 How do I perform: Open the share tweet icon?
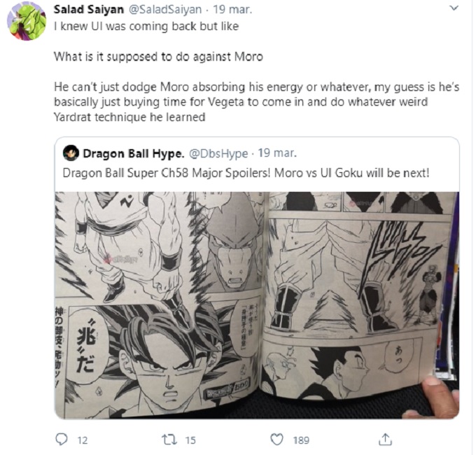(x=385, y=439)
